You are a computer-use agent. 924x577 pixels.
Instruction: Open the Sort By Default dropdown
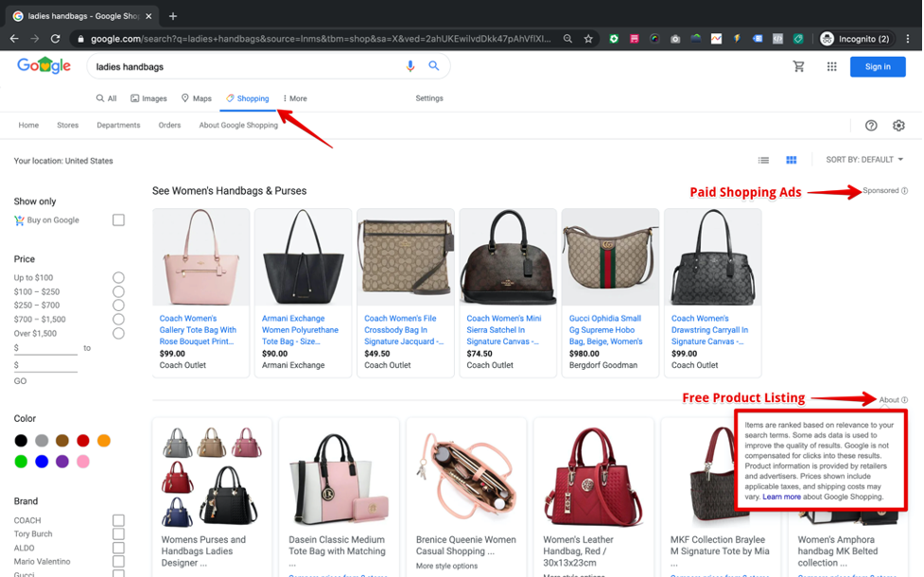pos(864,160)
